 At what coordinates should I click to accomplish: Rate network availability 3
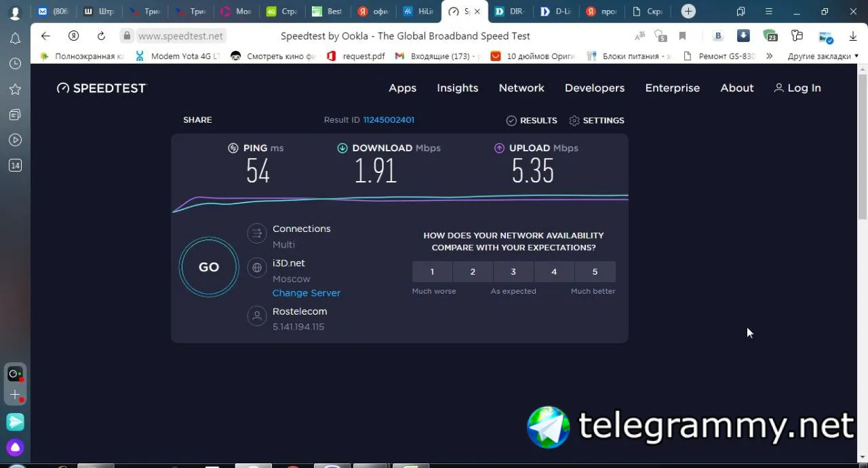513,271
